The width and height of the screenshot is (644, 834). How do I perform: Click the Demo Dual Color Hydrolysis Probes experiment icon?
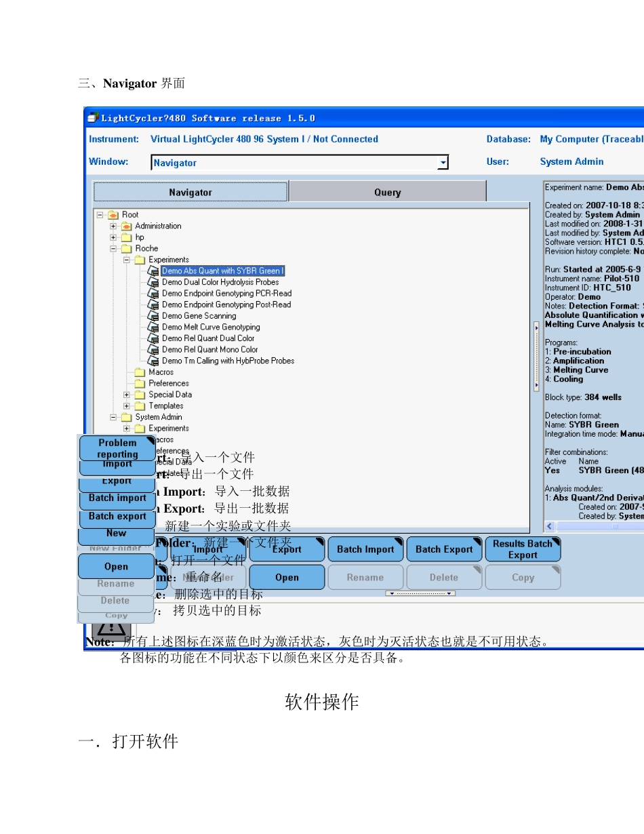click(x=153, y=282)
